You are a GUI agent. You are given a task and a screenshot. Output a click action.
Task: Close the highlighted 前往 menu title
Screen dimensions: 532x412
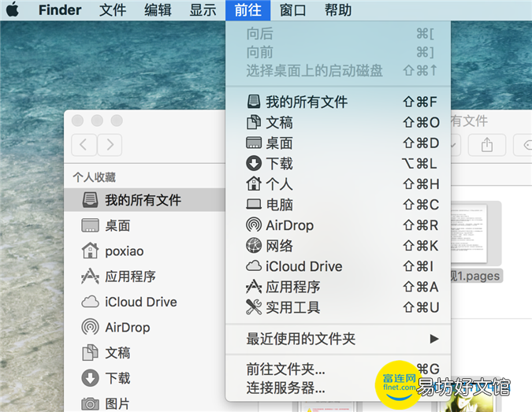click(248, 9)
